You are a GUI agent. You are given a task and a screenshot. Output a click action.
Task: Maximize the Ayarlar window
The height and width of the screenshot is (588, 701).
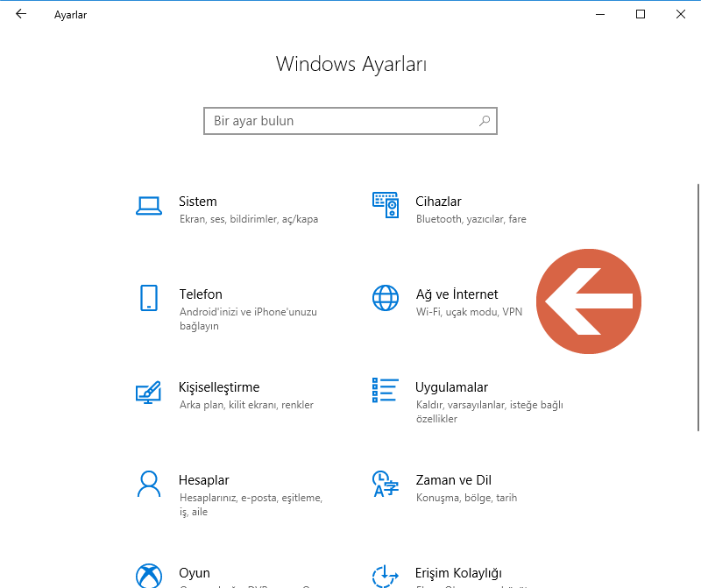[x=641, y=14]
